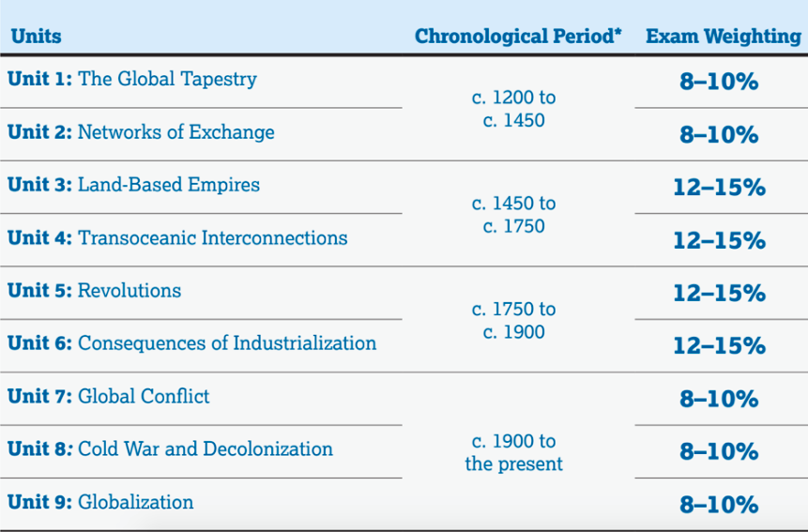The height and width of the screenshot is (532, 808).
Task: Click Unit 9's 8–10% exam weighting
Action: click(x=719, y=505)
